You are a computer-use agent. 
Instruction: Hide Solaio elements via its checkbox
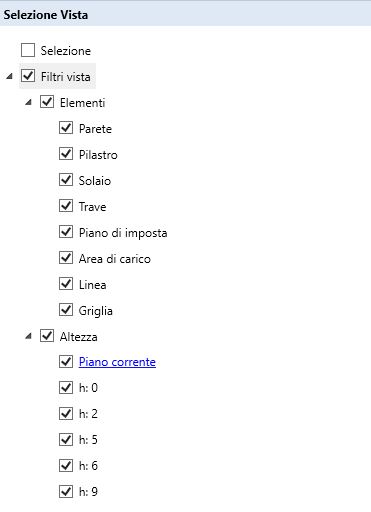66,180
